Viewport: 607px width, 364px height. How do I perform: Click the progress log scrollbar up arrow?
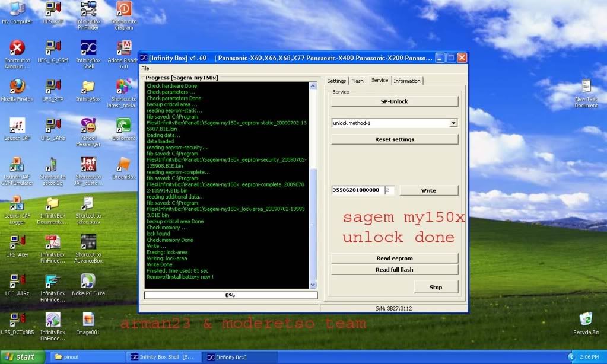pos(313,86)
